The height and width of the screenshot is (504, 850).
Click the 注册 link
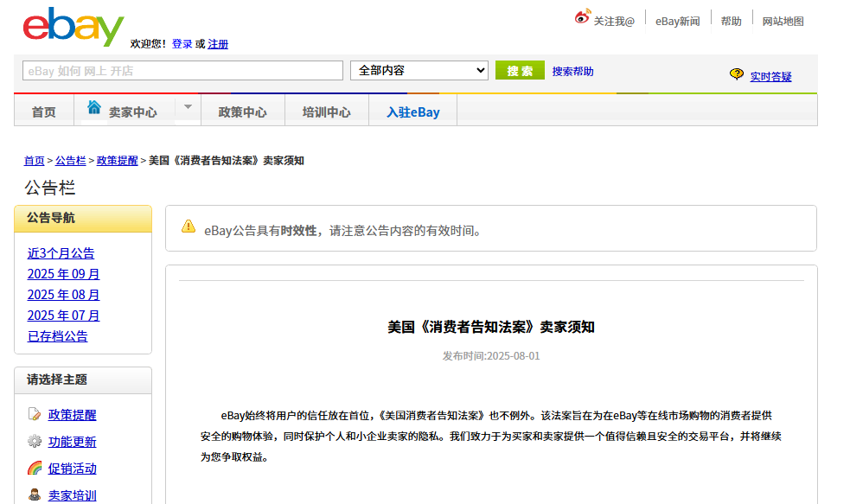218,44
